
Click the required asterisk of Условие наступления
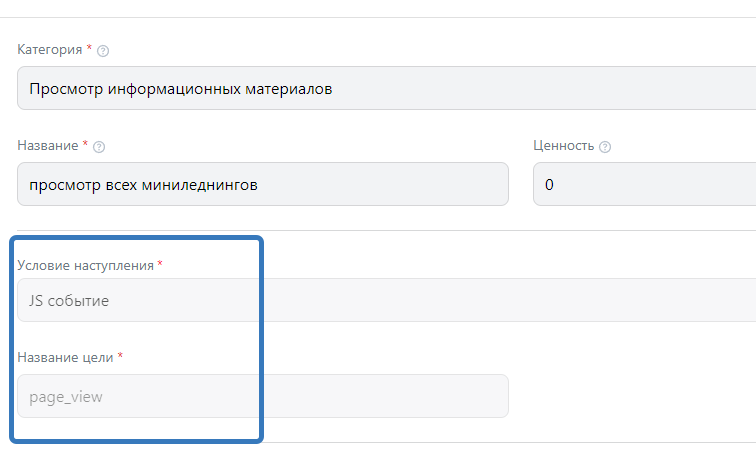[160, 265]
